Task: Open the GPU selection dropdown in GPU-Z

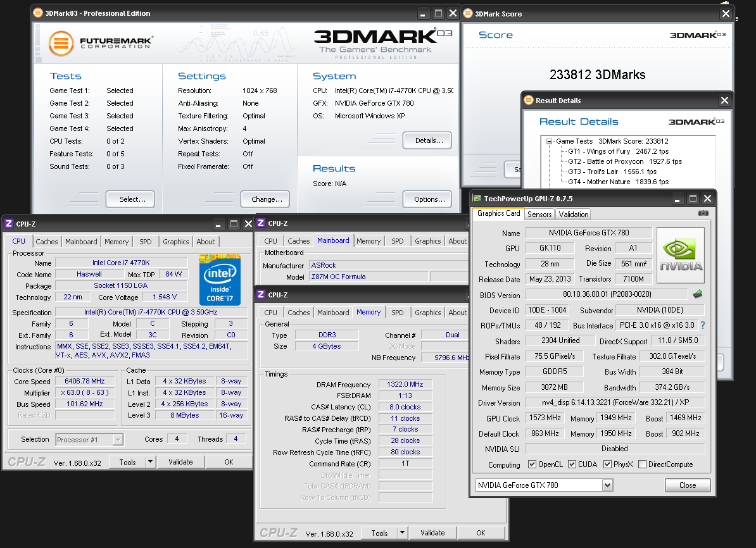Action: [x=607, y=485]
